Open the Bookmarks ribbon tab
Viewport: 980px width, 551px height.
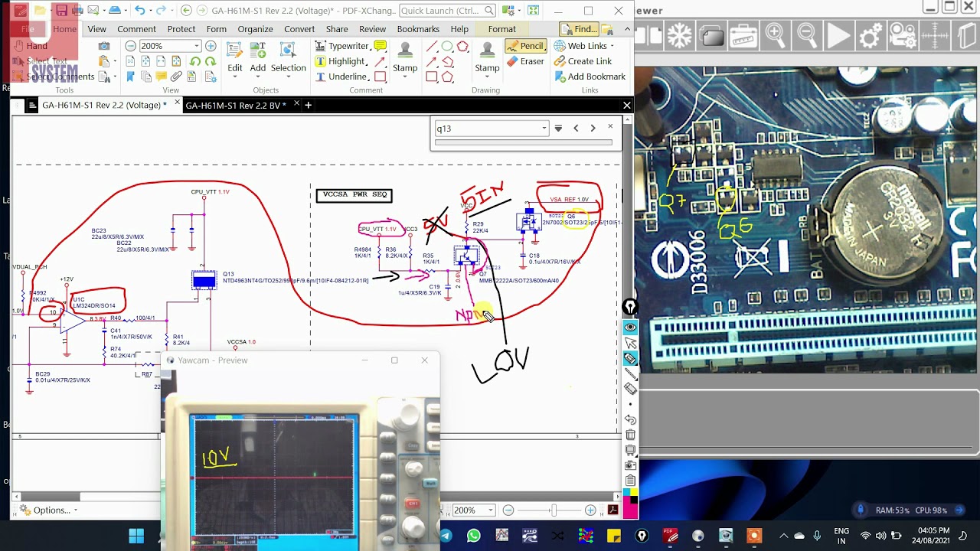pos(418,29)
